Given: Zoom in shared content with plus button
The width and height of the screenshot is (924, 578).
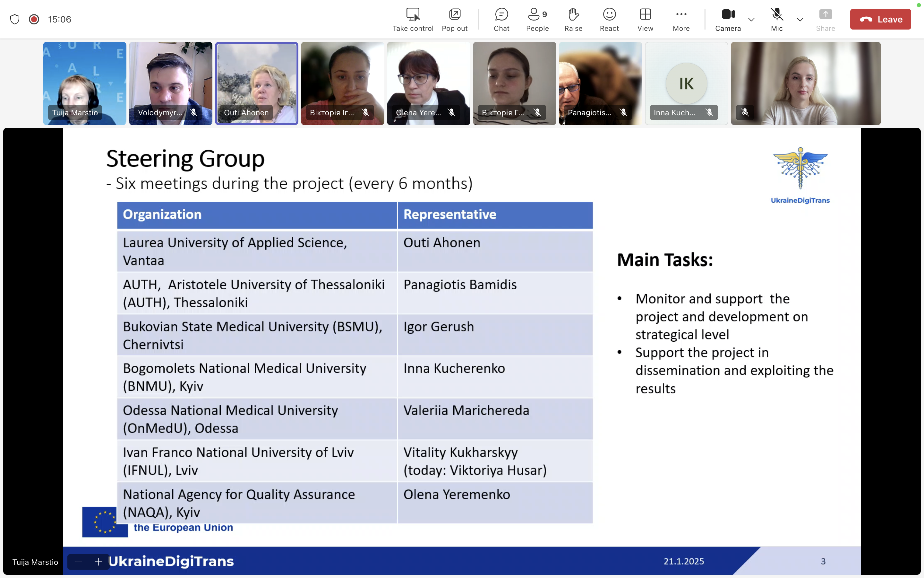Looking at the screenshot, I should (x=98, y=562).
